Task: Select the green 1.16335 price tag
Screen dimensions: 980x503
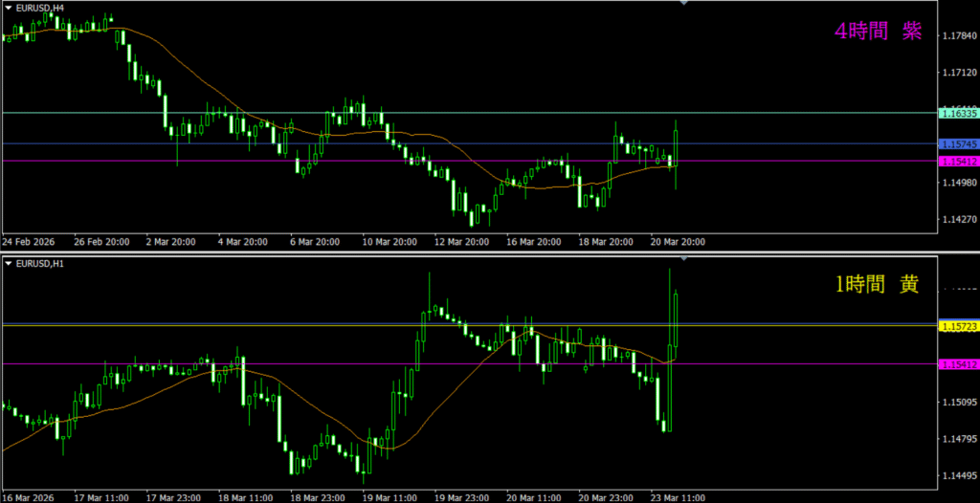Action: 958,114
